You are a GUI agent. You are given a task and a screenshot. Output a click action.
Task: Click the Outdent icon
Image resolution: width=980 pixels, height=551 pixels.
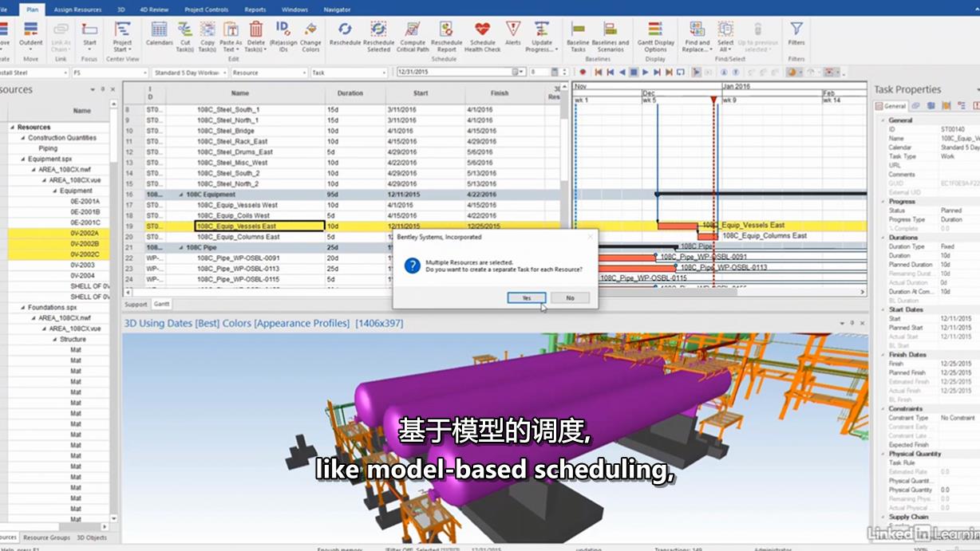31,33
